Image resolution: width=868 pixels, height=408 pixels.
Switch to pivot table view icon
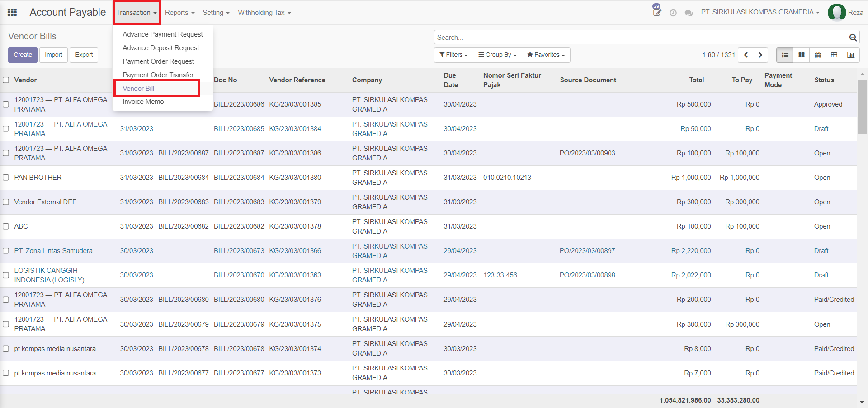[x=834, y=55]
